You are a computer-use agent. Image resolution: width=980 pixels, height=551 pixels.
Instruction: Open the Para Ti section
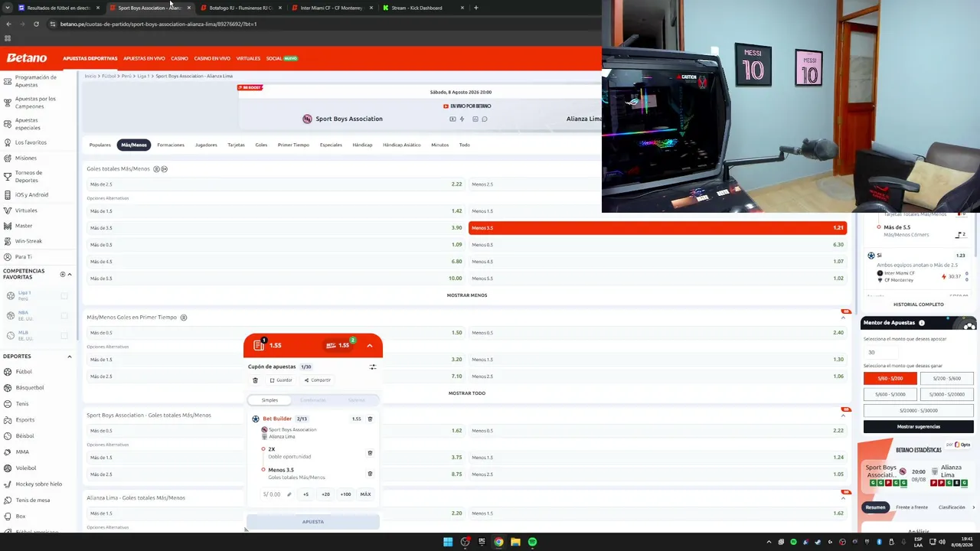pos(24,257)
